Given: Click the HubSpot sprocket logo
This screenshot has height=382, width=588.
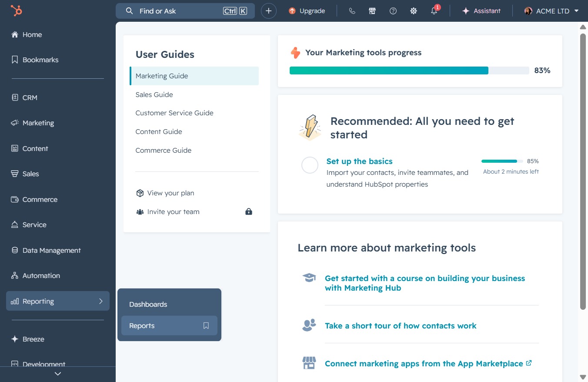Looking at the screenshot, I should tap(16, 11).
